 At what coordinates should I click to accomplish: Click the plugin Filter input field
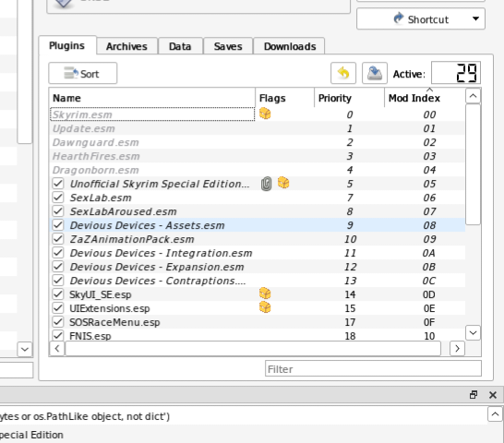click(373, 369)
